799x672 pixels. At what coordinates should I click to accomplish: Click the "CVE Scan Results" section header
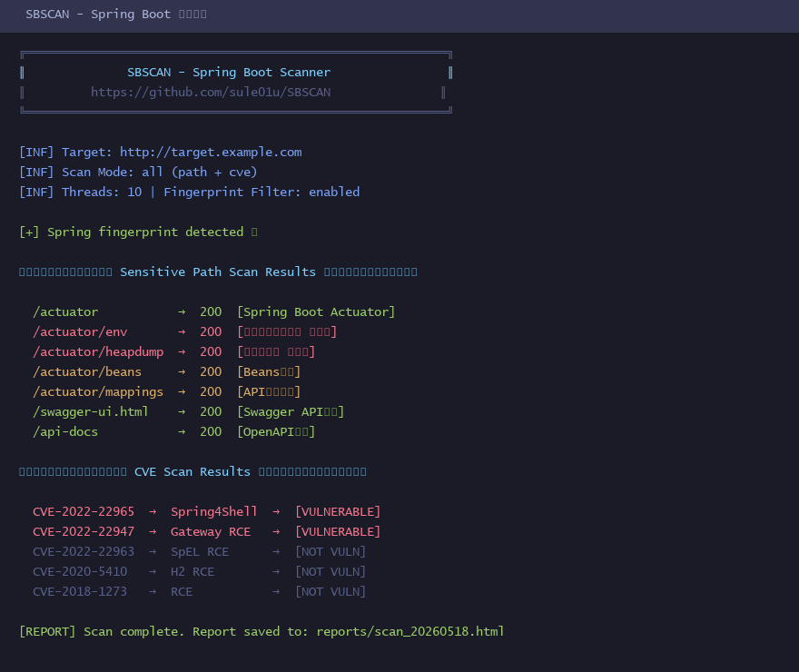[x=192, y=472]
